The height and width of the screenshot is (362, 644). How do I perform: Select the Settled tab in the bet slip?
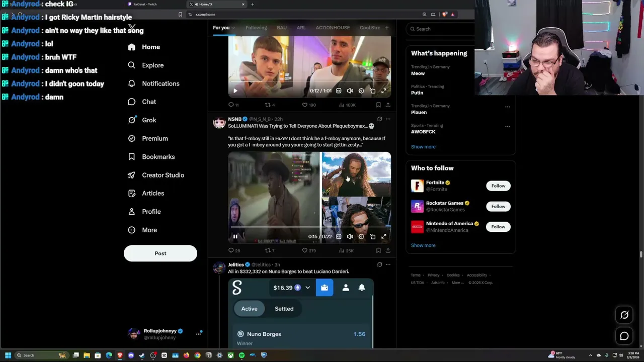pos(284,309)
